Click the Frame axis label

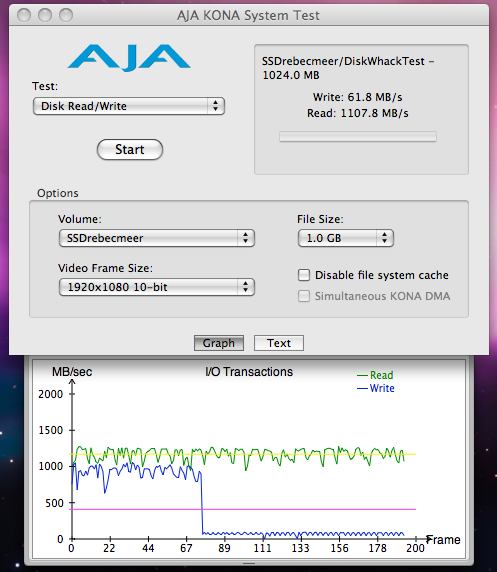point(443,540)
